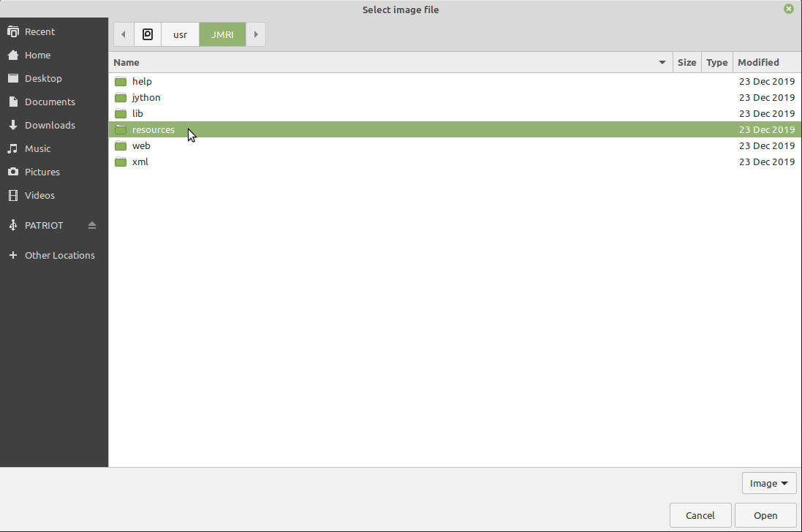Go to Downloads in the sidebar

pos(50,126)
